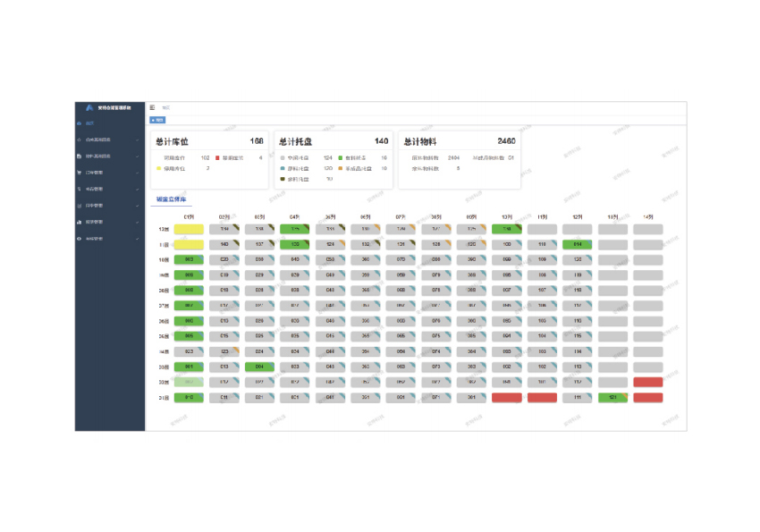Click the bottom red slot in column 14列

(x=648, y=397)
